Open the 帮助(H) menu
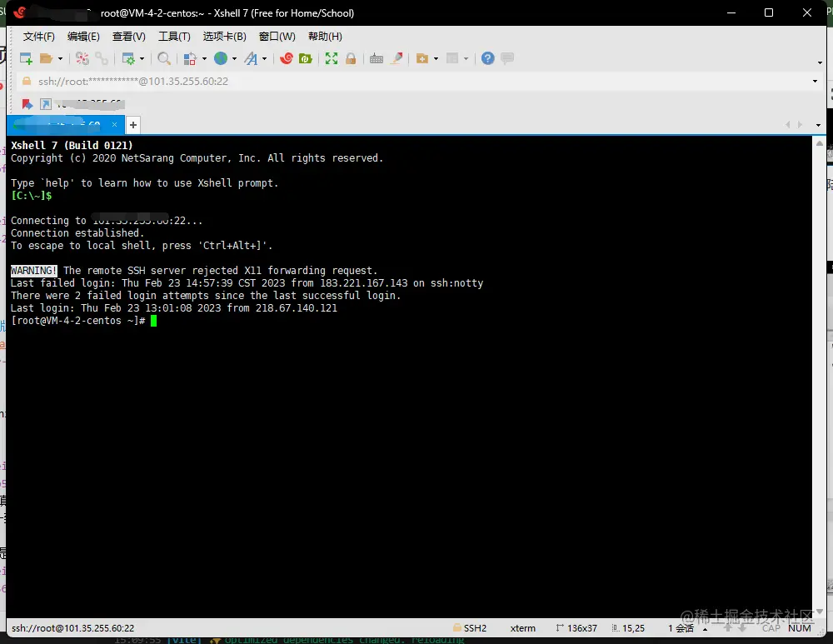The width and height of the screenshot is (833, 644). (325, 36)
